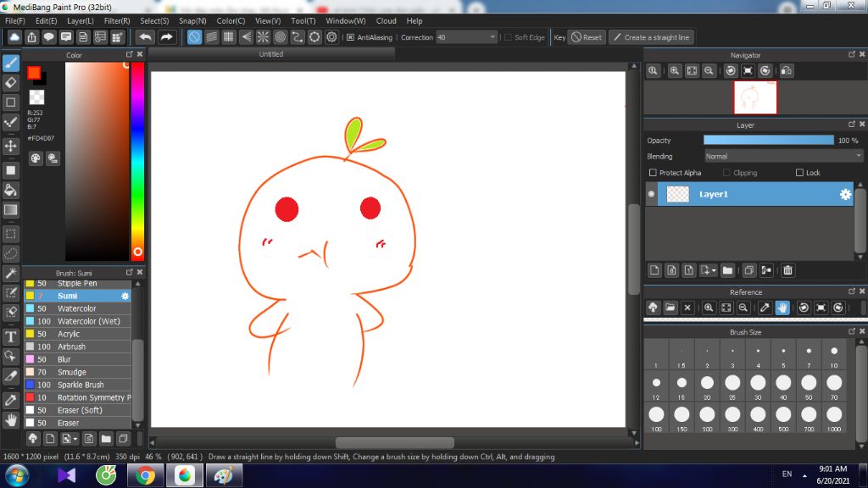Click the foreground orange color swatch
The image size is (868, 488).
click(34, 73)
